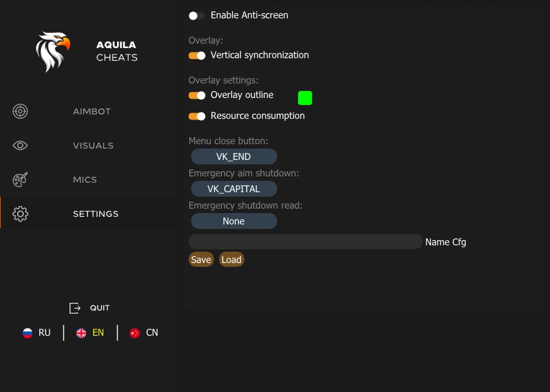
Task: Click the Settings gear icon
Action: [x=20, y=214]
